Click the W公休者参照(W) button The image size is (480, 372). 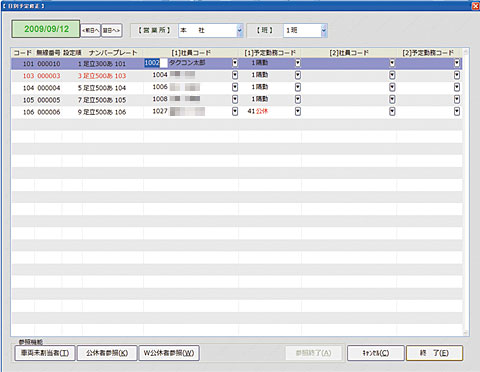click(169, 353)
